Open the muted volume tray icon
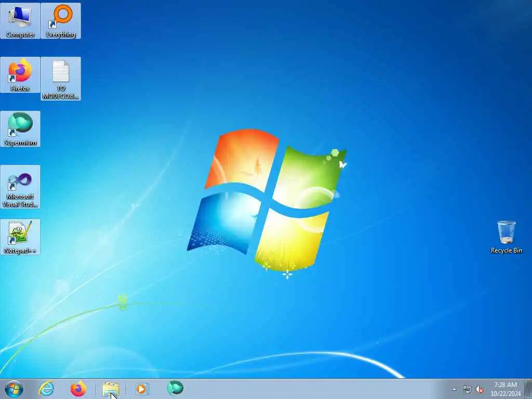The height and width of the screenshot is (399, 532). pos(480,390)
